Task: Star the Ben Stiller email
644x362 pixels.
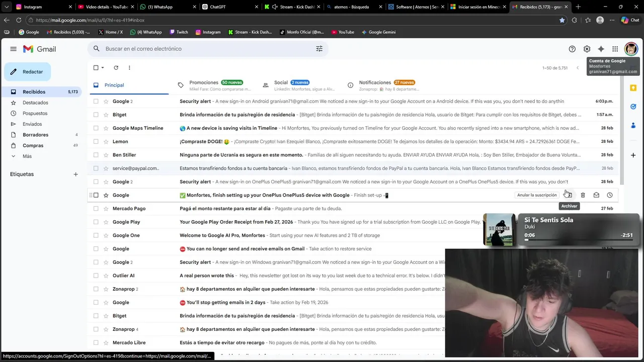Action: coord(106,155)
